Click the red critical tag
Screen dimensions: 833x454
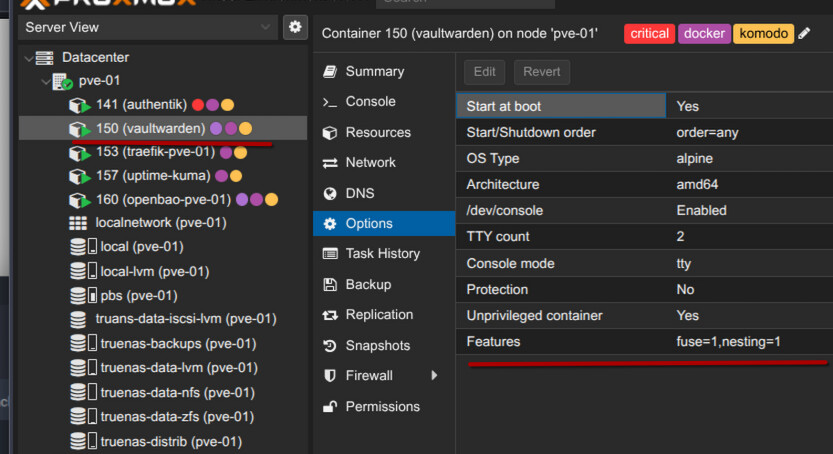click(649, 34)
